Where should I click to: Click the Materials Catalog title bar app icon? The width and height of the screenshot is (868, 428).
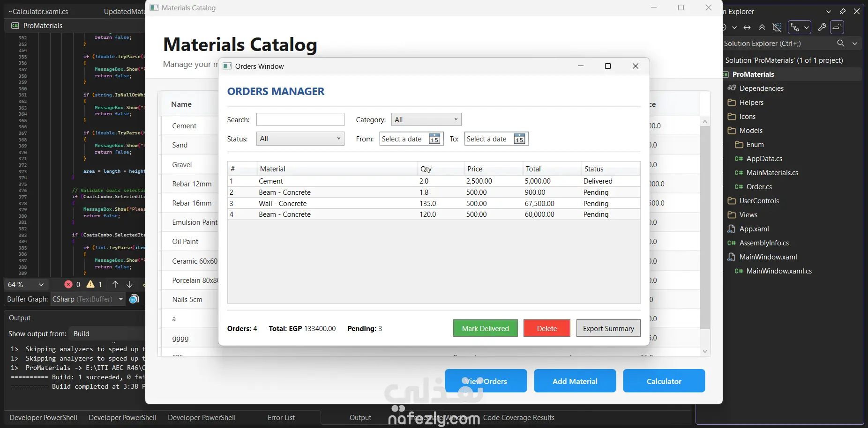tap(154, 7)
